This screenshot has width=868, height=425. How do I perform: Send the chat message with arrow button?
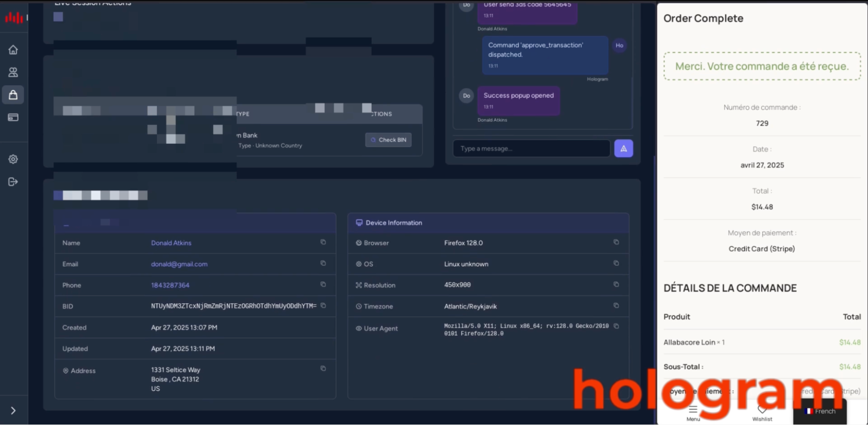pyautogui.click(x=624, y=149)
